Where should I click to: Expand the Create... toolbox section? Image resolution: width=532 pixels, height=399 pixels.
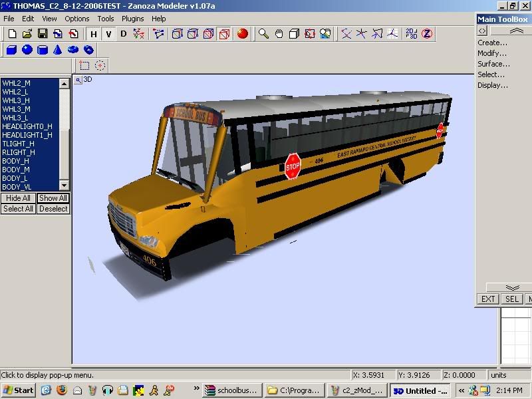click(492, 43)
